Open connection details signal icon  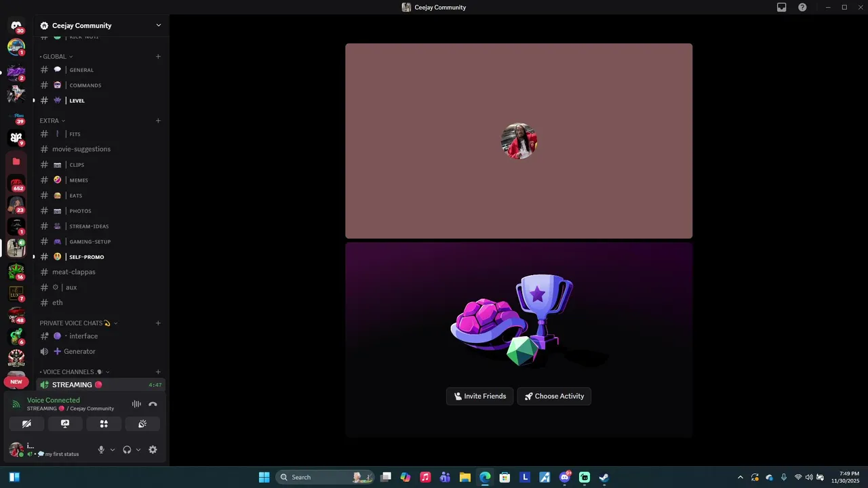16,404
